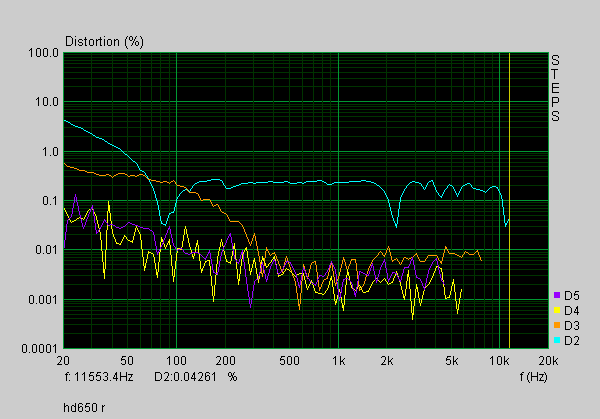Select the D5 legend label
Viewport: 600px width, 419px height.
point(572,295)
